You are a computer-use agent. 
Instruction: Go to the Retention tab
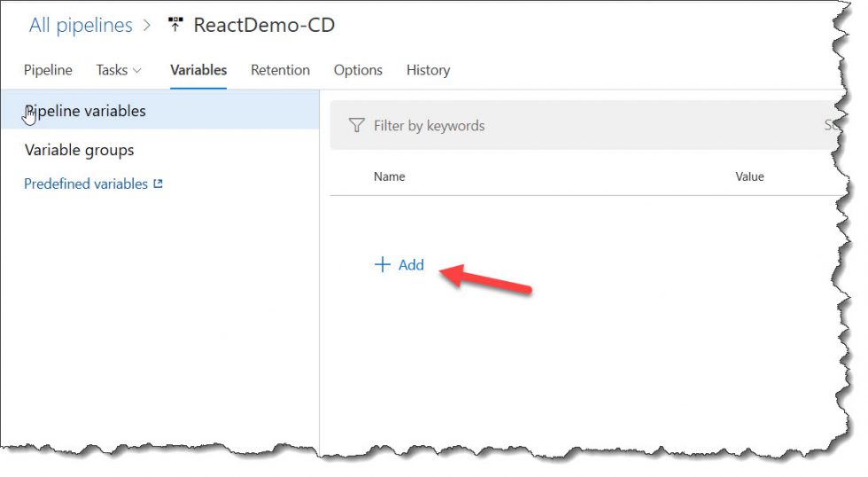coord(280,70)
